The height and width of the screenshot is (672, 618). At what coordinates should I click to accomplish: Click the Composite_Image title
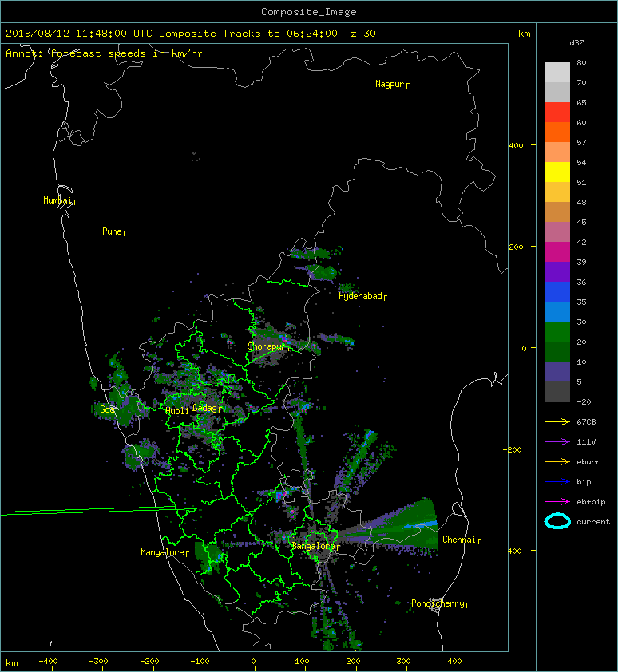point(309,12)
